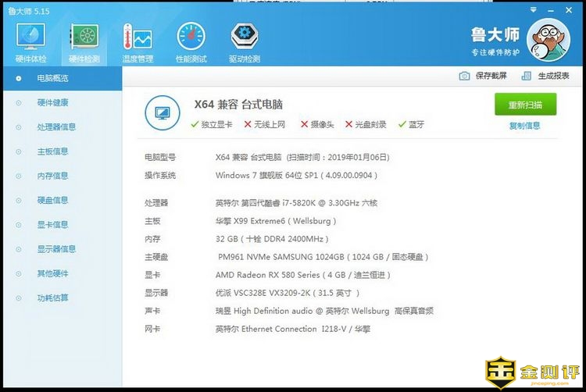
Task: Click the 复制信息 link
Action: point(524,126)
